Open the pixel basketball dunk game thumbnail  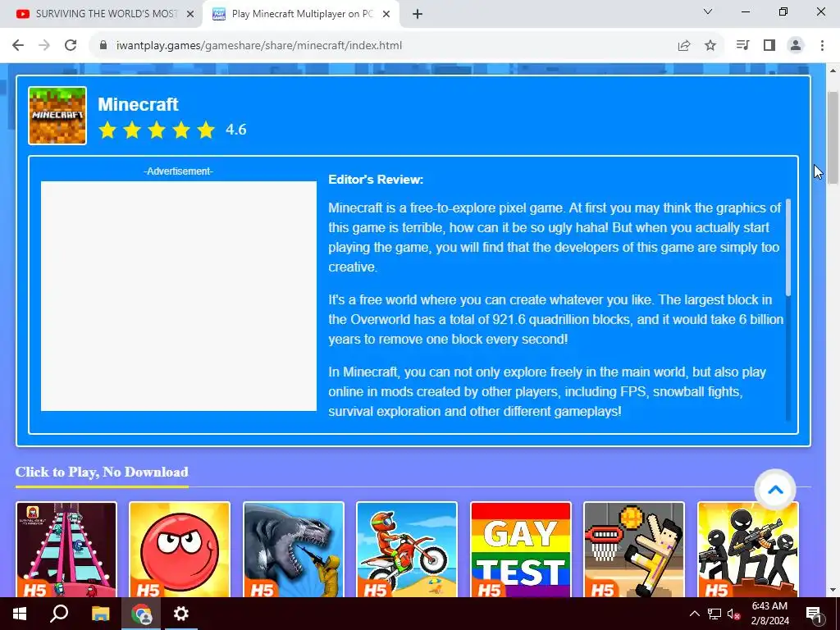[634, 550]
